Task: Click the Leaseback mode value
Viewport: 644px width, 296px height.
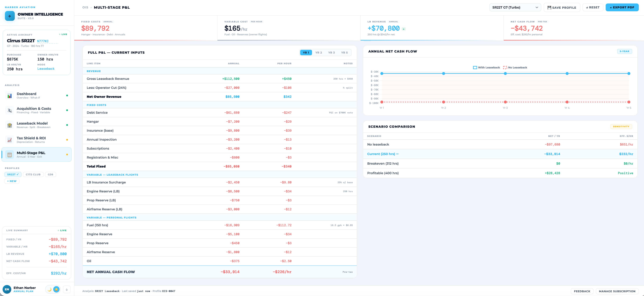Action: click(46, 69)
